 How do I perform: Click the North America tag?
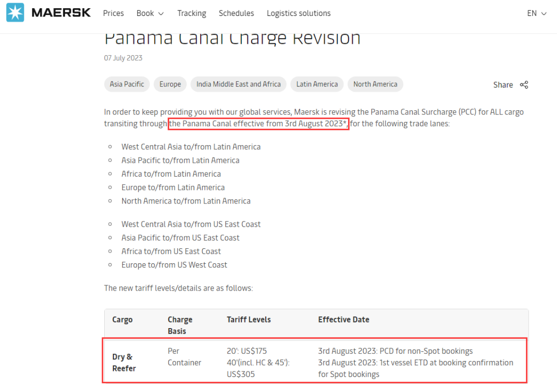pos(375,84)
